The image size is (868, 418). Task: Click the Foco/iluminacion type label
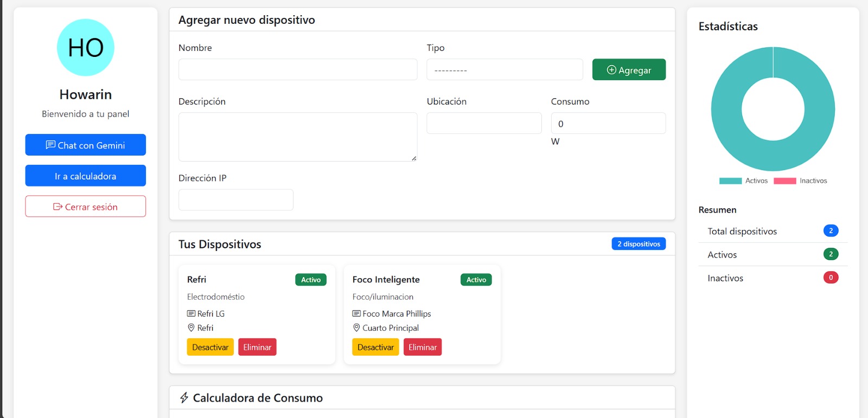pyautogui.click(x=383, y=297)
